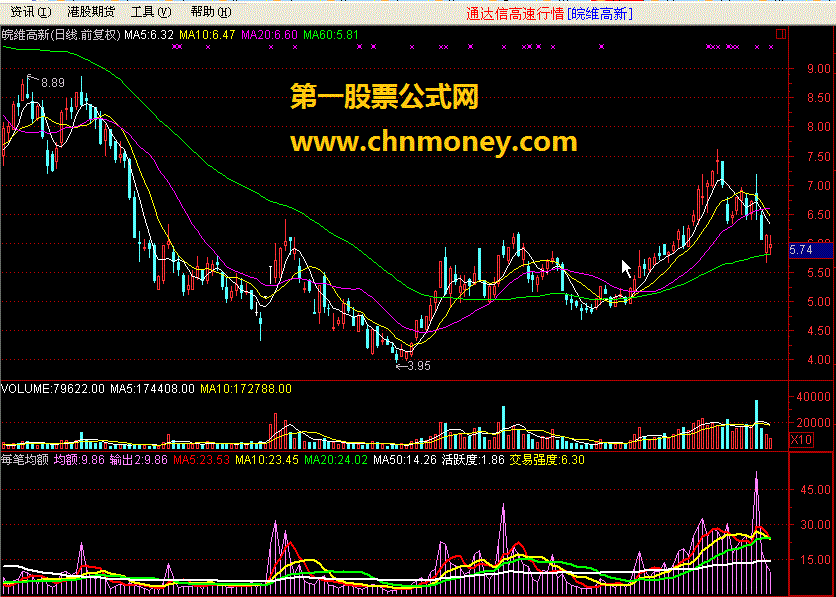Click the 9.00 price axis value

(819, 69)
